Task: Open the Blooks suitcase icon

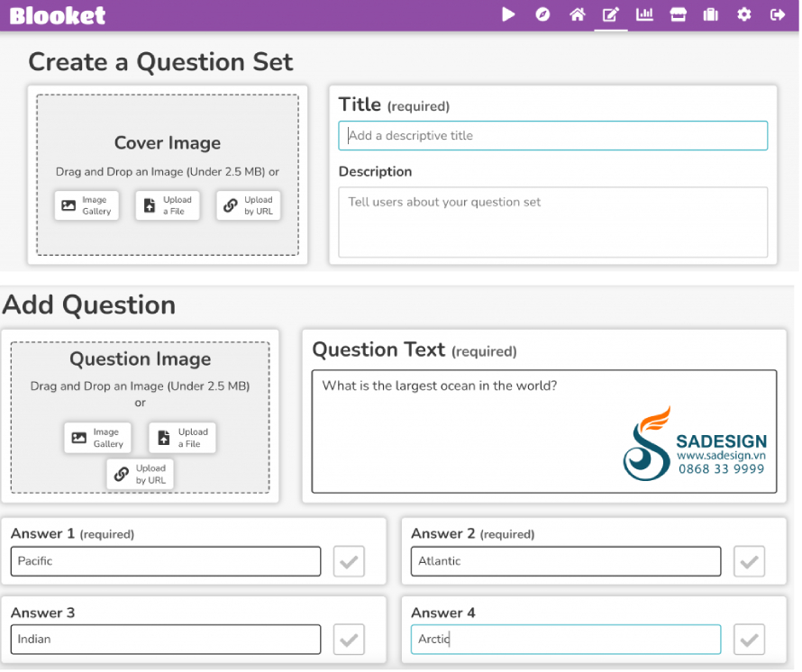Action: [x=710, y=14]
